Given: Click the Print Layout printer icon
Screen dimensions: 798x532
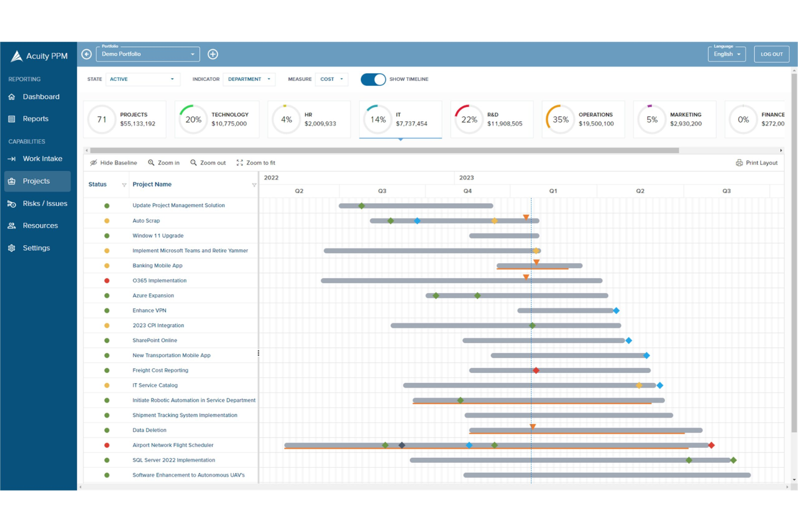Looking at the screenshot, I should tap(739, 162).
